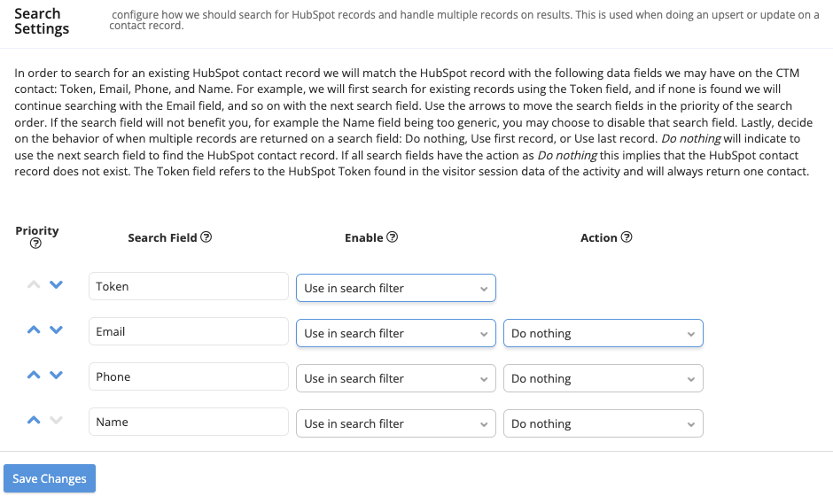Expand the Phone row Action dropdown
The height and width of the screenshot is (504, 833).
(603, 378)
